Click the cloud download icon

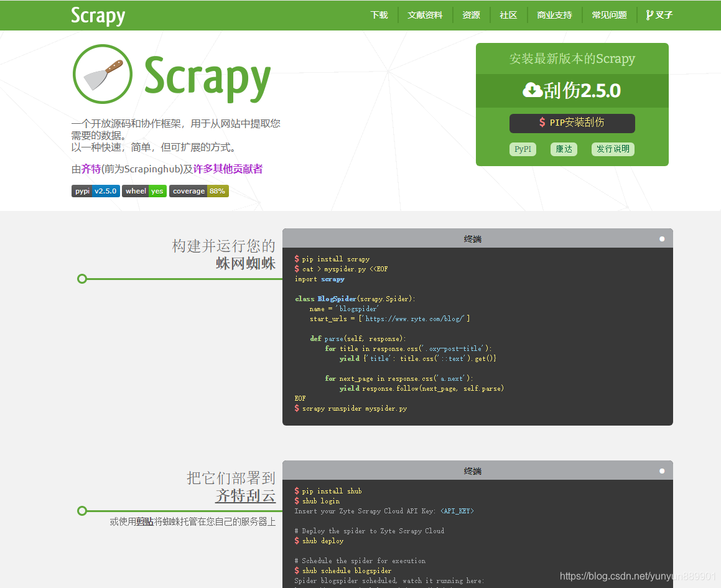tap(533, 90)
